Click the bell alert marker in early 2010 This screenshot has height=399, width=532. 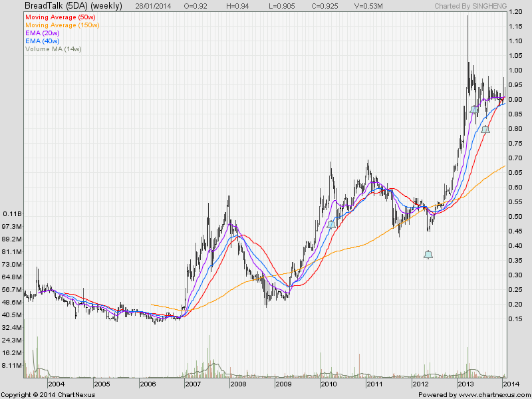click(x=331, y=224)
